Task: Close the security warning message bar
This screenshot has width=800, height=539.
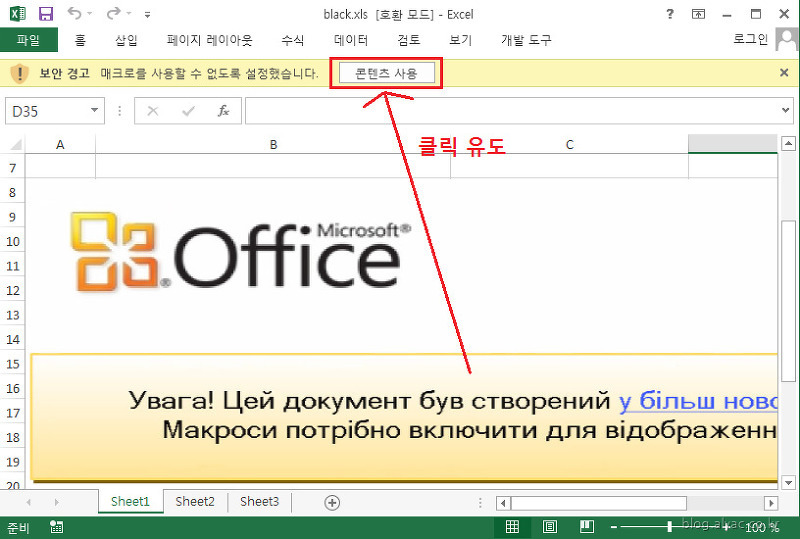Action: [784, 73]
